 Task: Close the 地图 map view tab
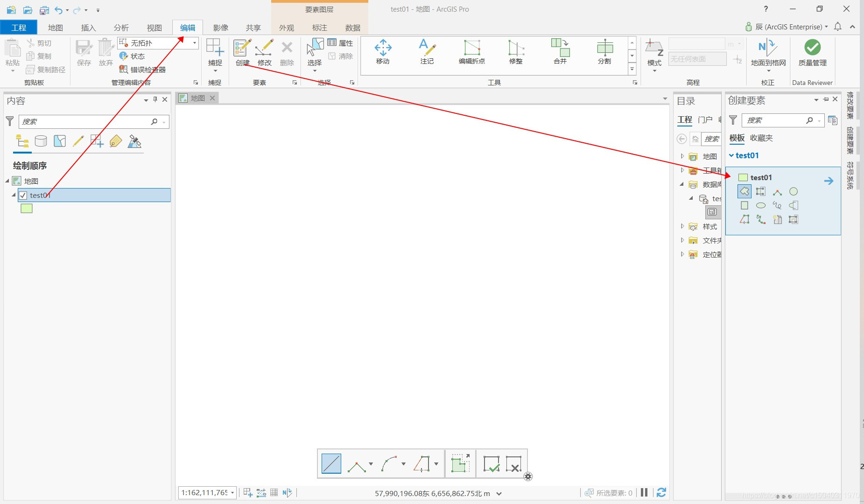(212, 98)
